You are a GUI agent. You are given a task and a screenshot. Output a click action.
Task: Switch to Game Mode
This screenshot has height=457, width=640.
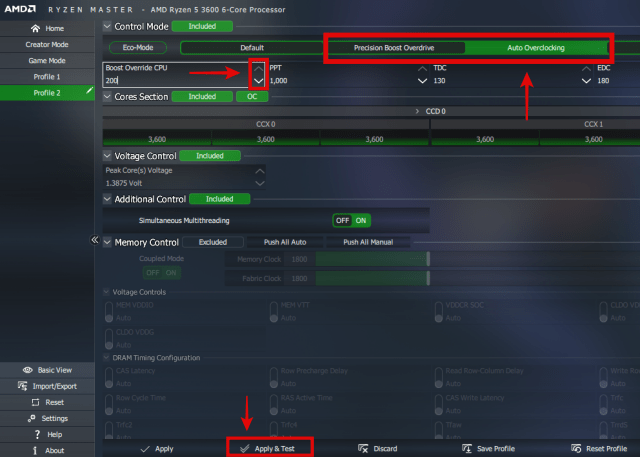click(47, 60)
